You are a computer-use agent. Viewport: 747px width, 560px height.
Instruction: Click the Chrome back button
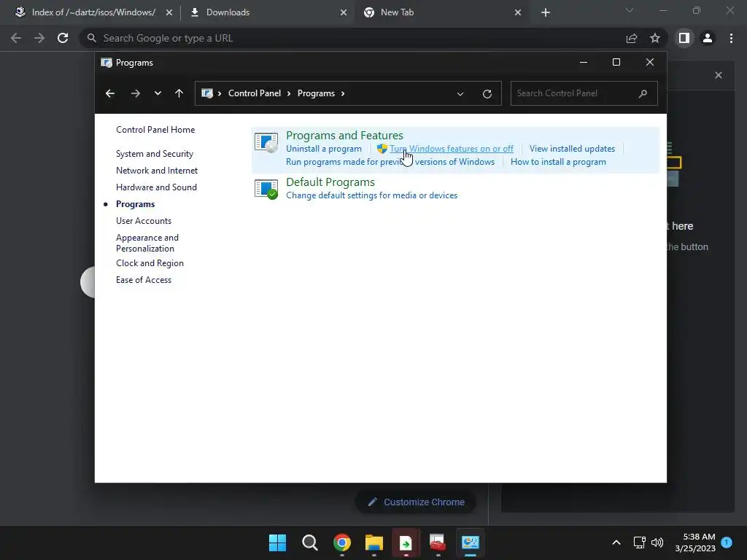pyautogui.click(x=16, y=38)
